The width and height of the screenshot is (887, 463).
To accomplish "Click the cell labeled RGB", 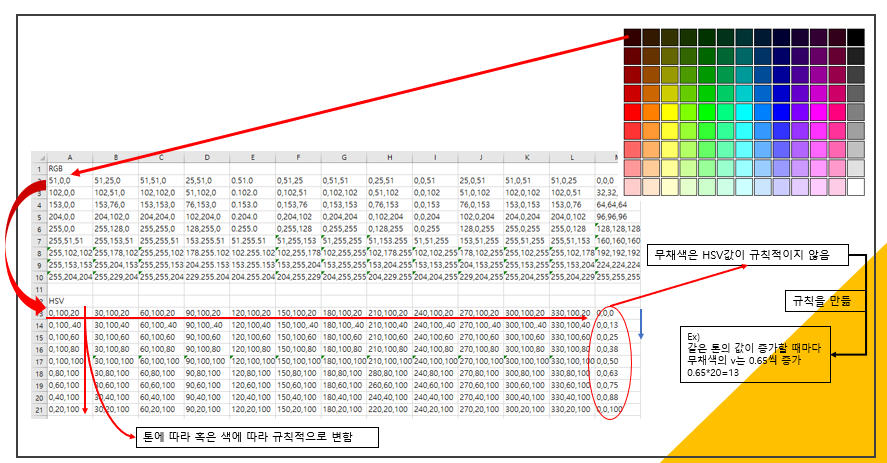I will (70, 169).
